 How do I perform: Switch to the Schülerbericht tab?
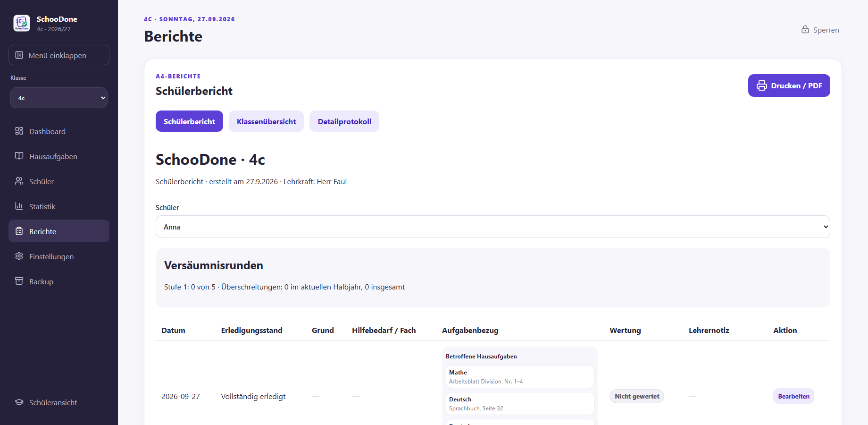click(x=189, y=121)
